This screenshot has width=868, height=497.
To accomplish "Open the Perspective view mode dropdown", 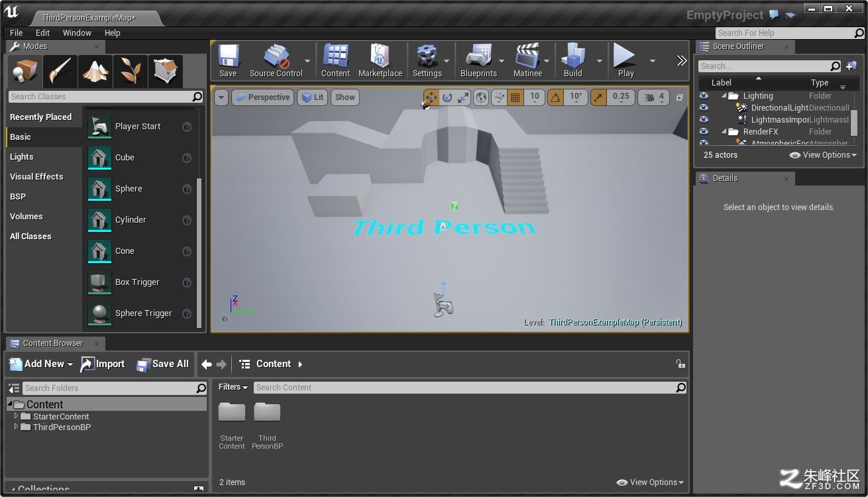I will [x=262, y=97].
